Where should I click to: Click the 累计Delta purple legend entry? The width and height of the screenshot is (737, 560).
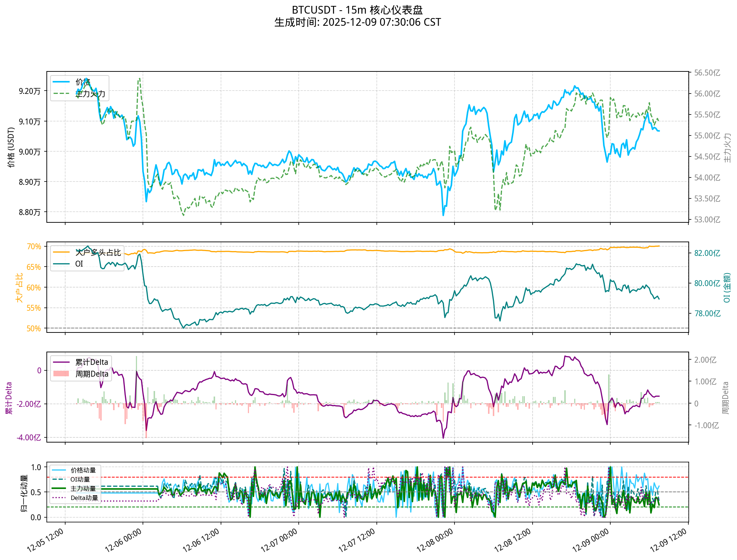92,362
